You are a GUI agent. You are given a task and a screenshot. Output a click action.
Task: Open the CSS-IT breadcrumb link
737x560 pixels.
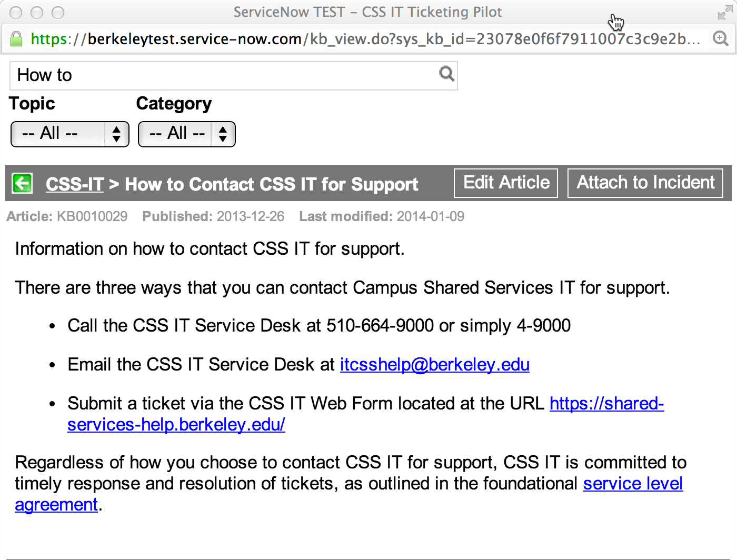click(x=74, y=184)
